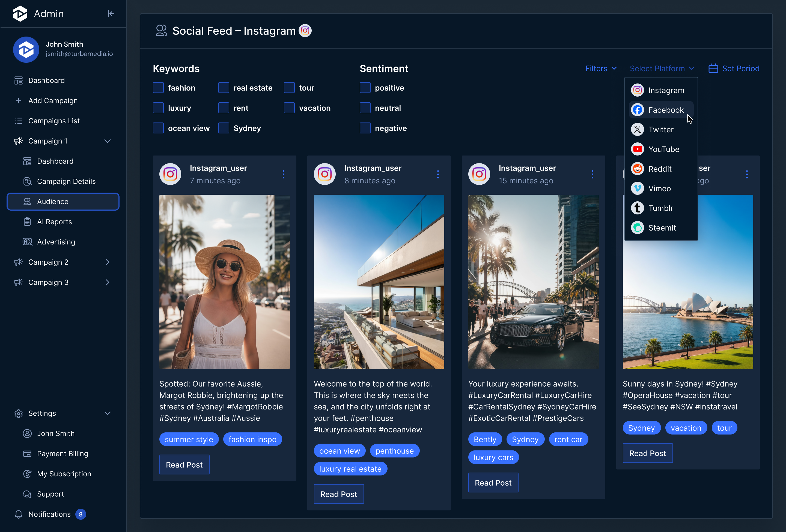The image size is (786, 532).
Task: Open the three-dot menu on the 15 minutes ago post
Action: point(592,174)
